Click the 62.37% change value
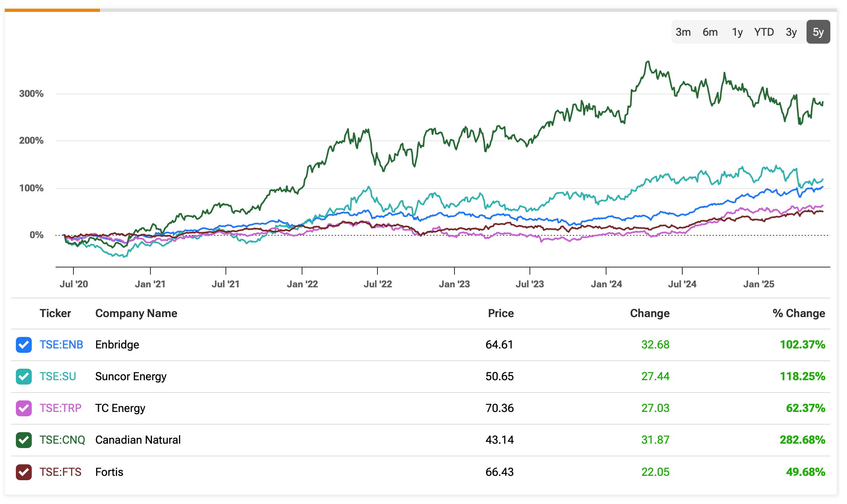 coord(806,408)
